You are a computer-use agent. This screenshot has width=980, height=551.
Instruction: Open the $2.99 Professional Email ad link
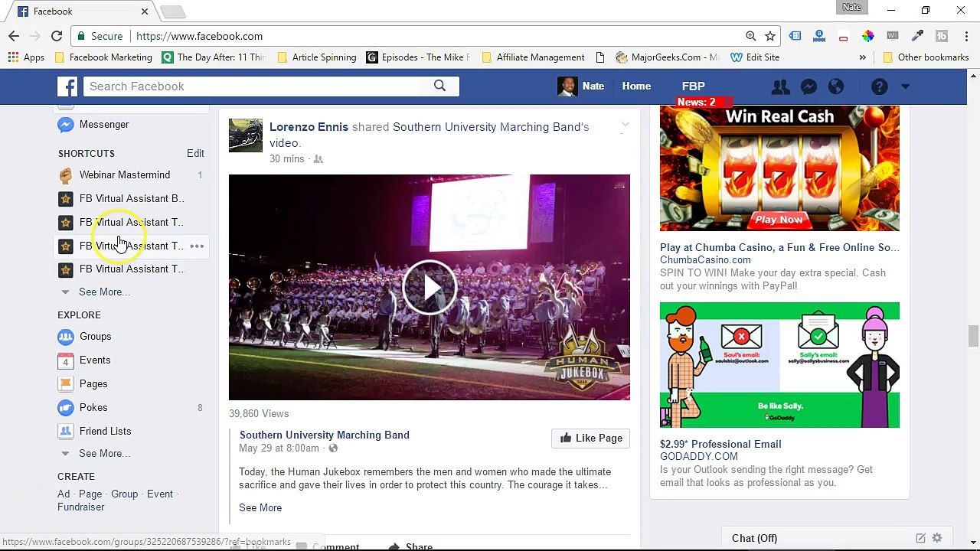coord(720,445)
